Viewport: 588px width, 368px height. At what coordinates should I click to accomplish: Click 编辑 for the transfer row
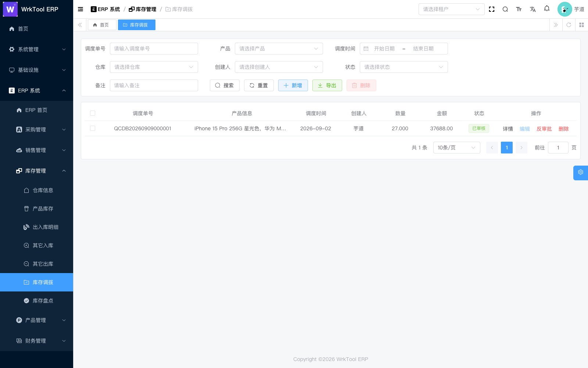point(525,129)
